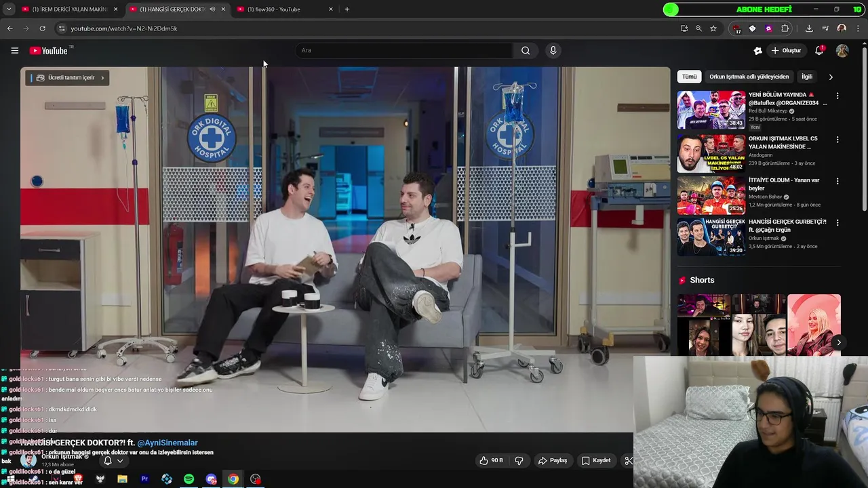The width and height of the screenshot is (868, 488).
Task: Open options for LVBEL C5 video
Action: 837,140
